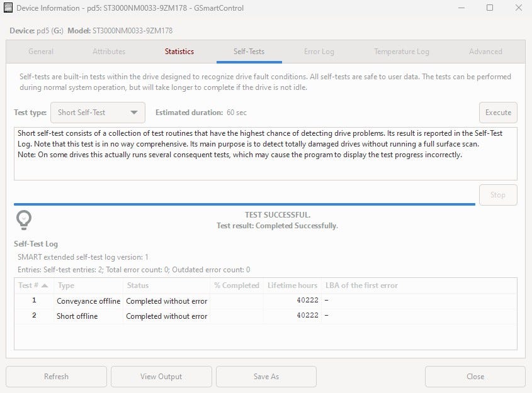Screen dimensions: 532x393
Task: Click the Stop button
Action: (498, 195)
